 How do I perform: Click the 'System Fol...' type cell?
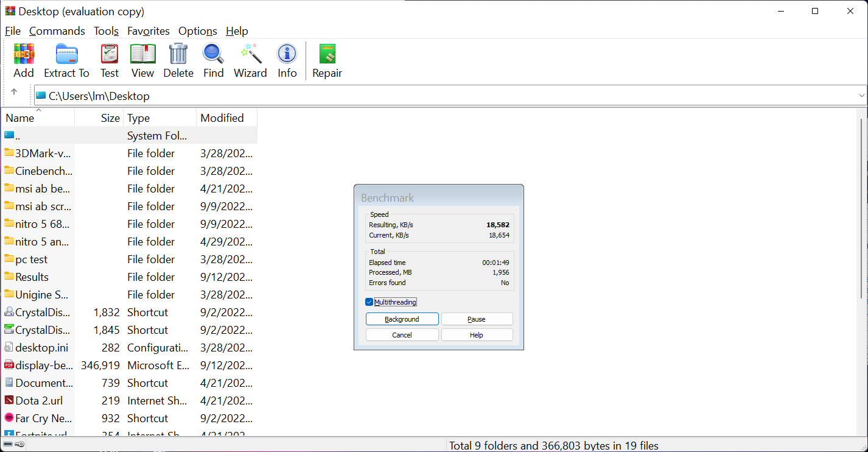tap(157, 136)
